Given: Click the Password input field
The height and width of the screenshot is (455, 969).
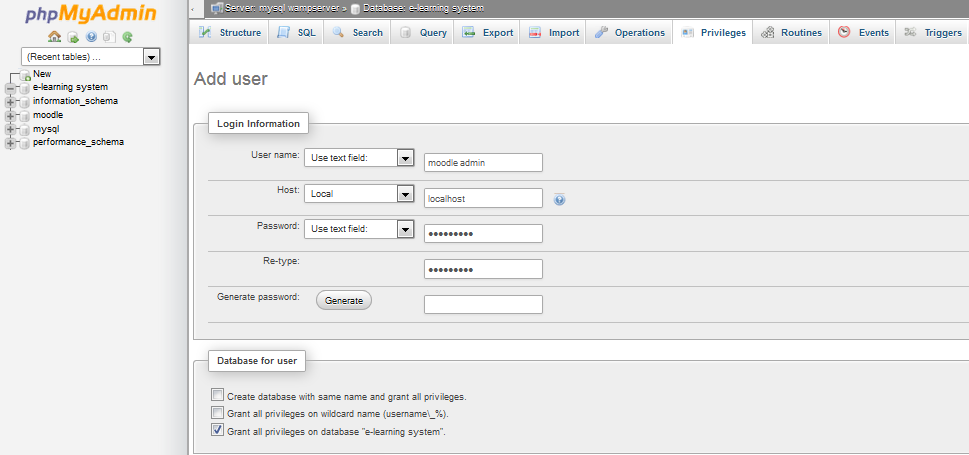Looking at the screenshot, I should coord(483,234).
